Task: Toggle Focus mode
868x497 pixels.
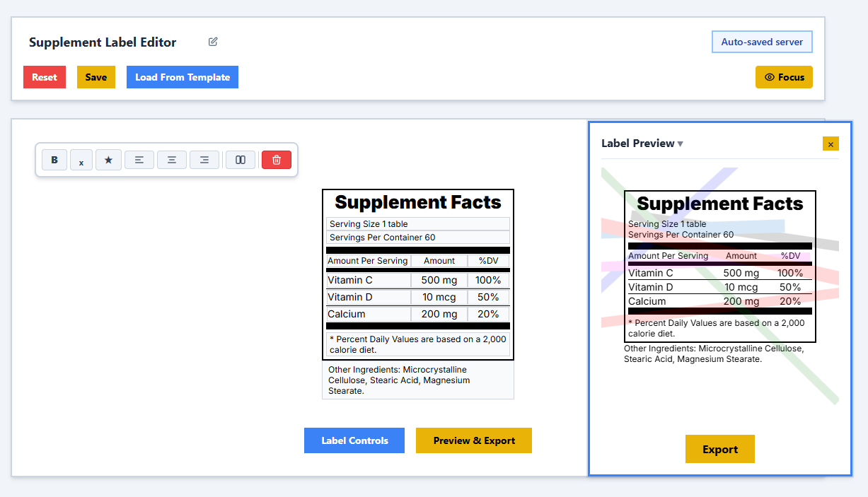Action: click(784, 77)
